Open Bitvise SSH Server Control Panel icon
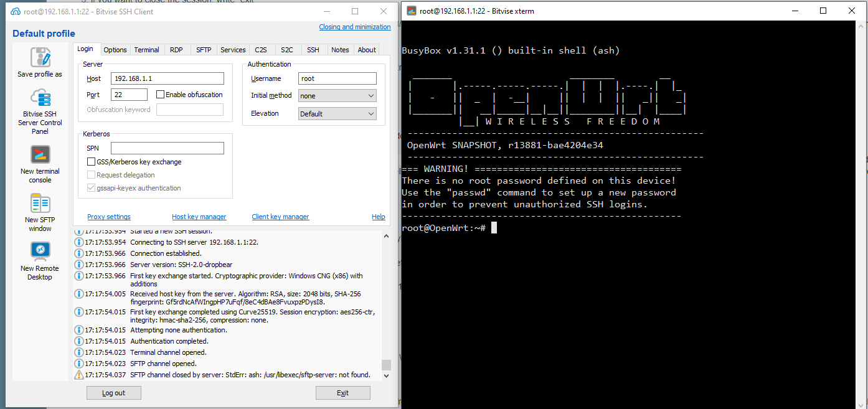This screenshot has width=868, height=409. (40, 98)
